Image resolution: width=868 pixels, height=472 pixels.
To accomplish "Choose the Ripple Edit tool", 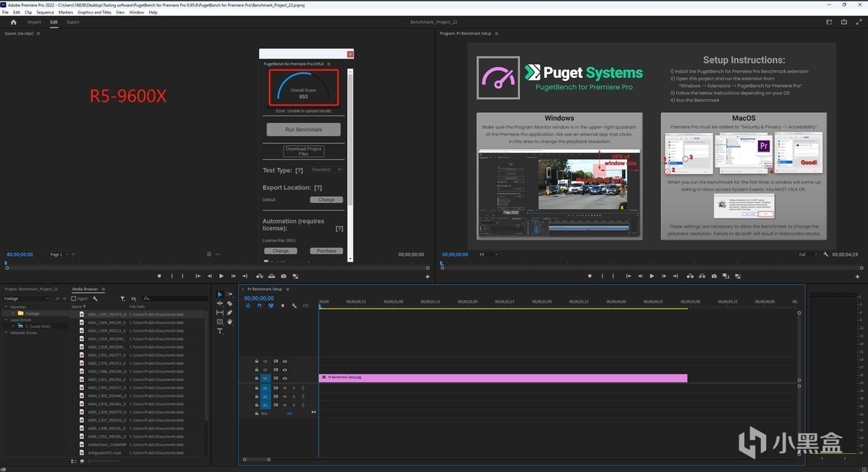I will coord(220,304).
